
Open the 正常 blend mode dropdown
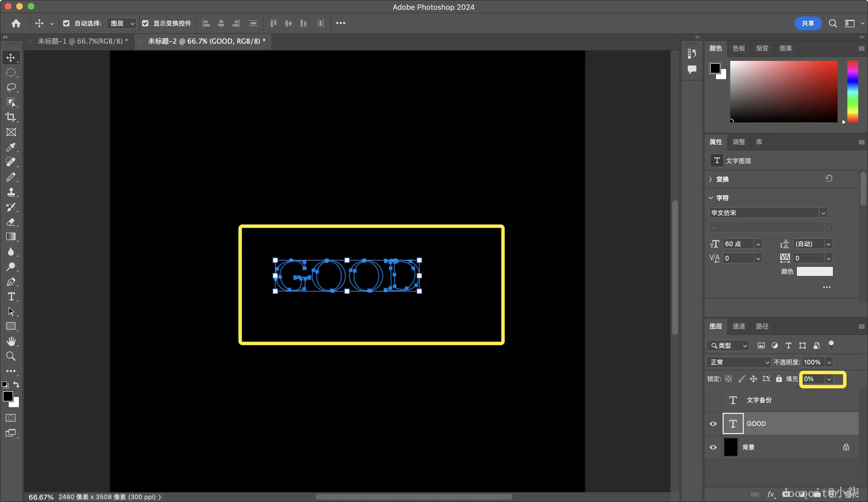tap(739, 362)
